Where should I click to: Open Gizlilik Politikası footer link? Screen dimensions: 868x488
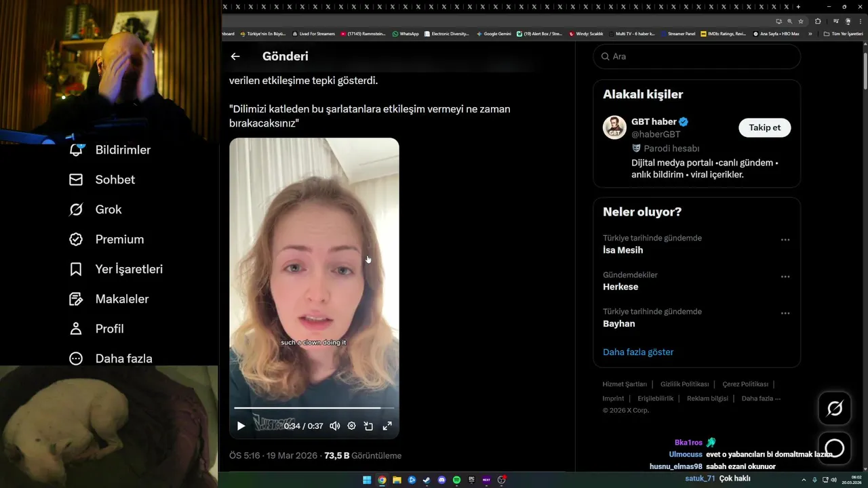pos(684,384)
